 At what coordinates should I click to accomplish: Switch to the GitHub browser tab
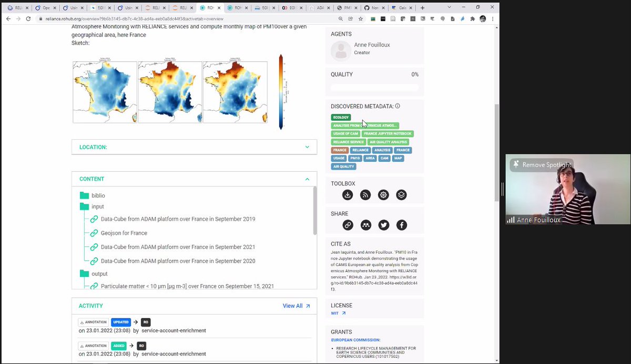tap(374, 8)
